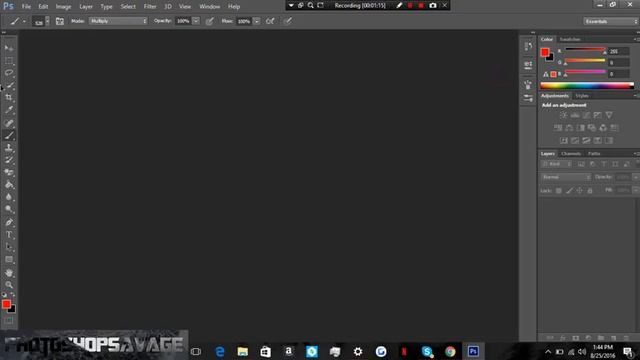
Task: Open the History panel icon
Action: (528, 47)
